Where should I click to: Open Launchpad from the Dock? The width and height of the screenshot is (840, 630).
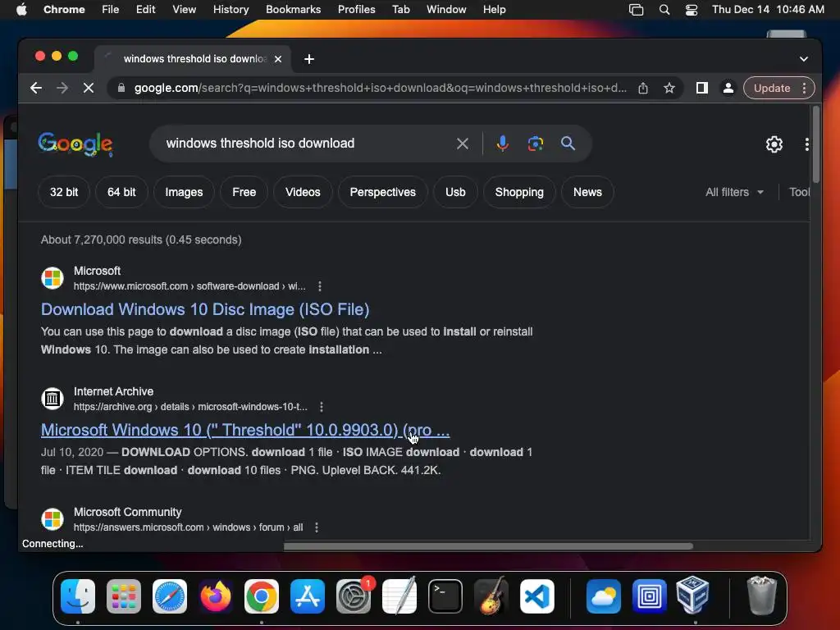[x=124, y=596]
